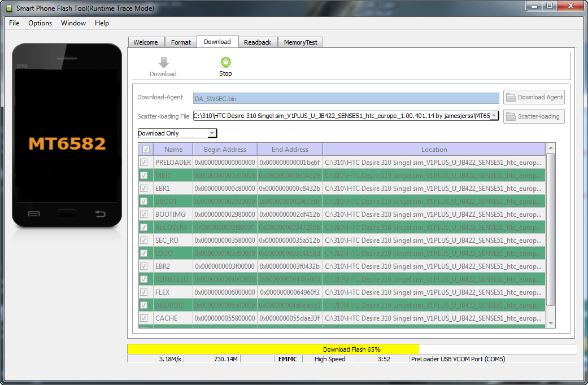Toggle the ANDROID row checkbox
The image size is (588, 385).
tap(143, 305)
